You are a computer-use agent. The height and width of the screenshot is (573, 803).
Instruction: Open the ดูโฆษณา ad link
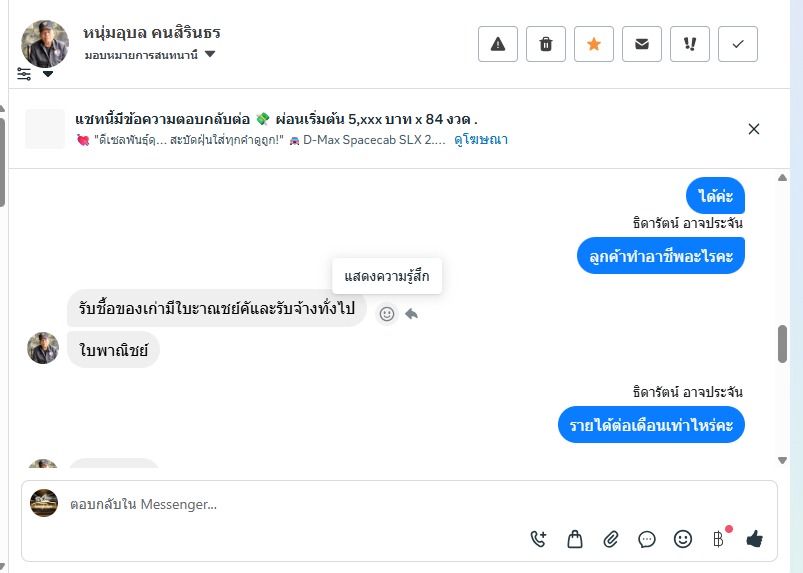480,140
